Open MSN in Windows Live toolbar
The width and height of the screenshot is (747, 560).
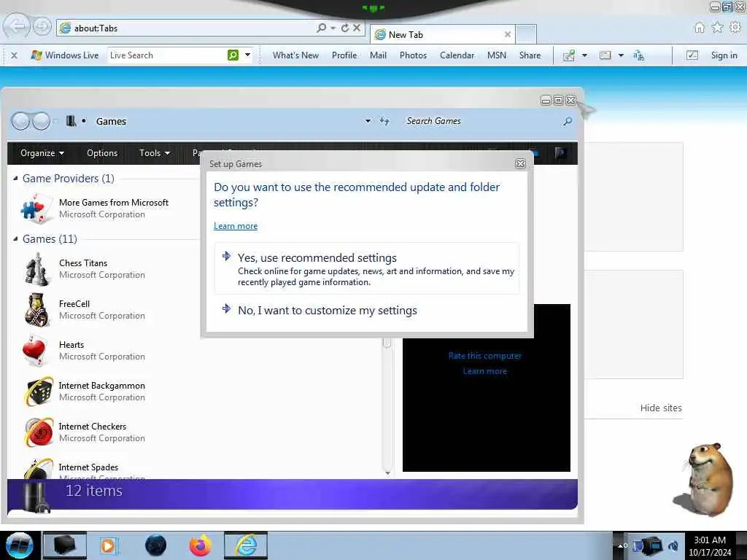pyautogui.click(x=496, y=55)
